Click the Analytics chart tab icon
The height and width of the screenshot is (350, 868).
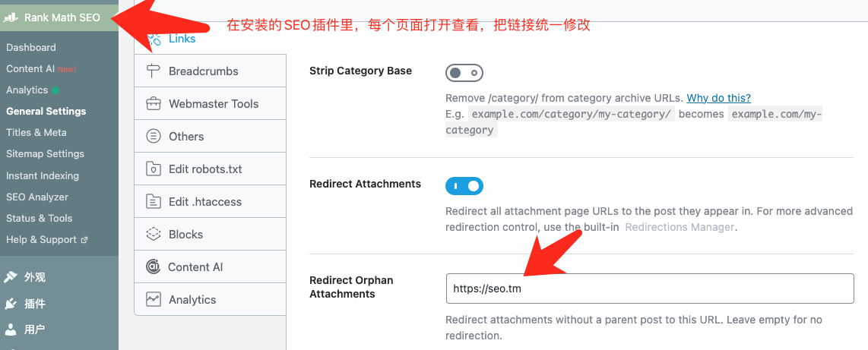coord(154,300)
